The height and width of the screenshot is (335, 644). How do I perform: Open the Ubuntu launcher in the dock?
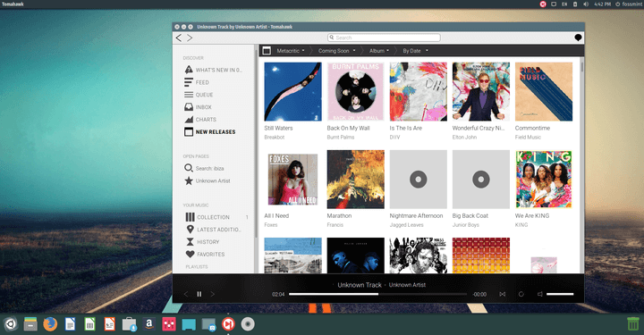pos(10,324)
